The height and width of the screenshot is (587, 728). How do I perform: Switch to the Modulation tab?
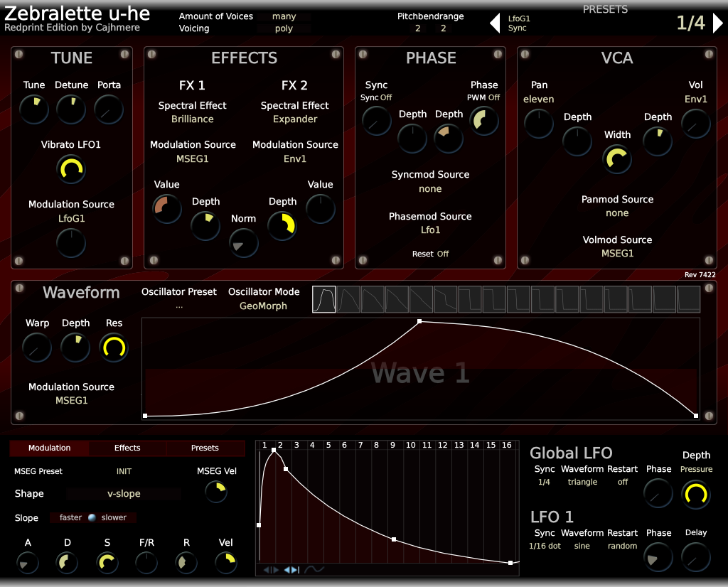pos(49,448)
